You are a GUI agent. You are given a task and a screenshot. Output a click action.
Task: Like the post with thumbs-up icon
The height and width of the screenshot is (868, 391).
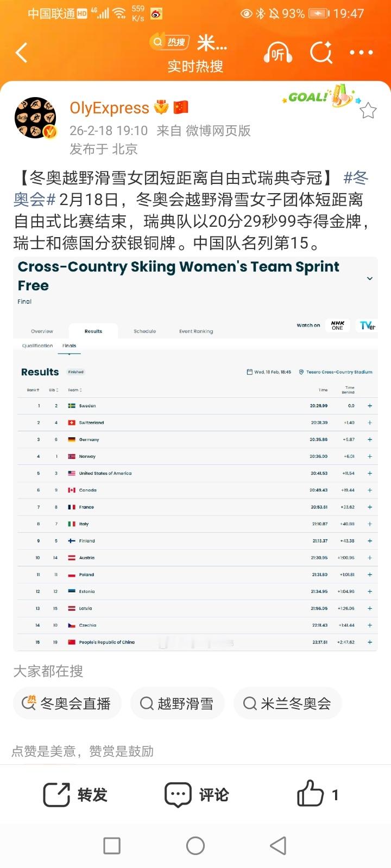311,795
